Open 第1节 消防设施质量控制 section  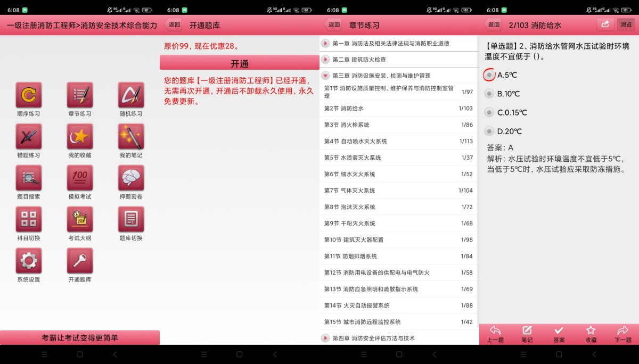[x=399, y=92]
